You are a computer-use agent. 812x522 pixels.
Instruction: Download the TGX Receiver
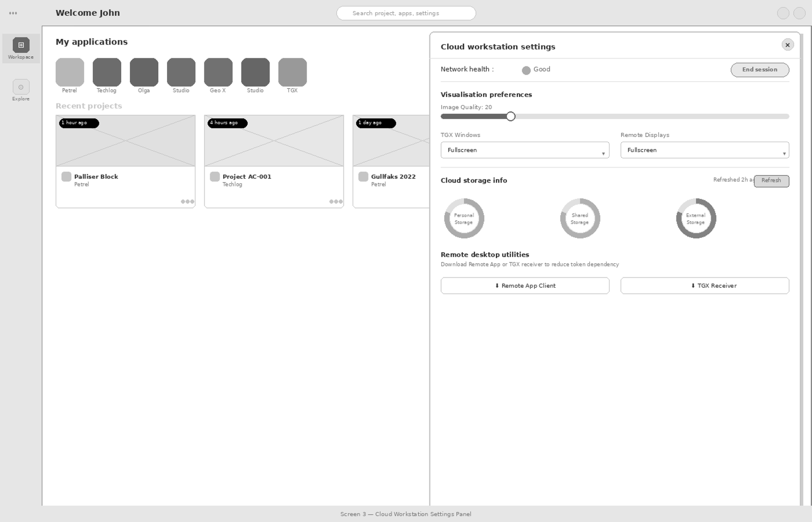tap(704, 286)
